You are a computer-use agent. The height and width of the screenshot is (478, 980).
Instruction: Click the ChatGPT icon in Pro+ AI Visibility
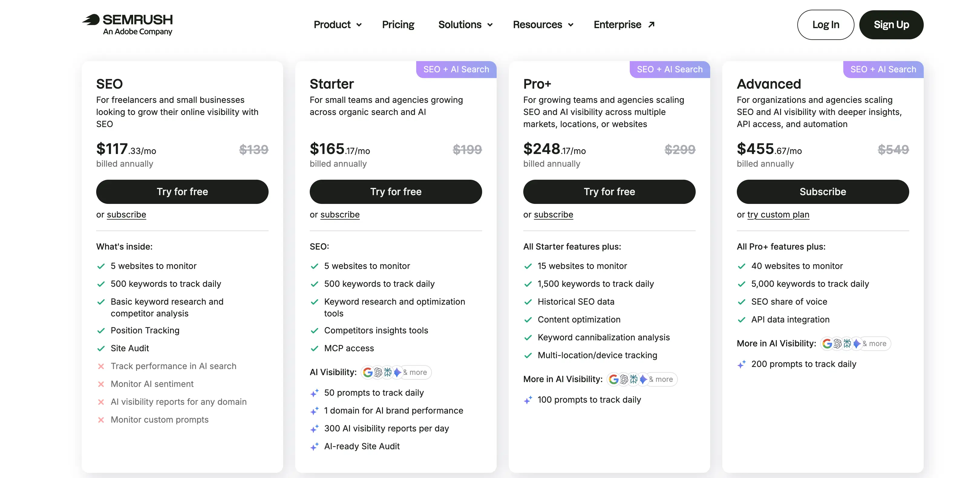pos(624,379)
